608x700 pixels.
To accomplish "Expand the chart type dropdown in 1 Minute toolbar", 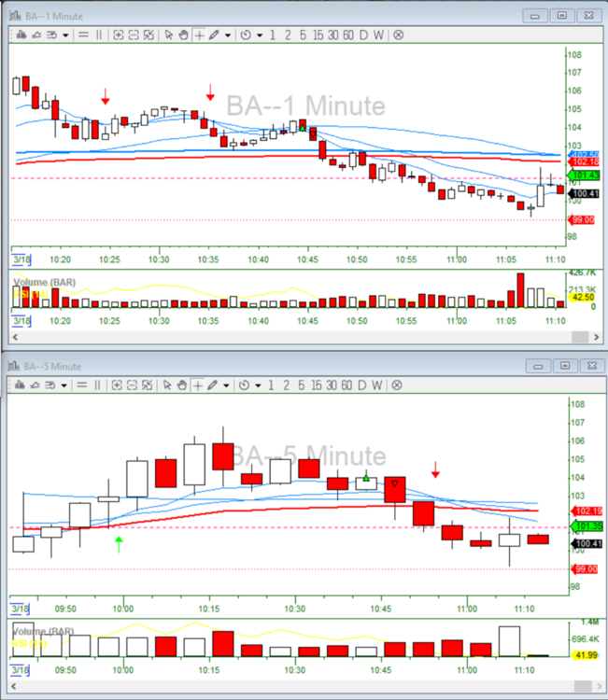I will pos(64,35).
